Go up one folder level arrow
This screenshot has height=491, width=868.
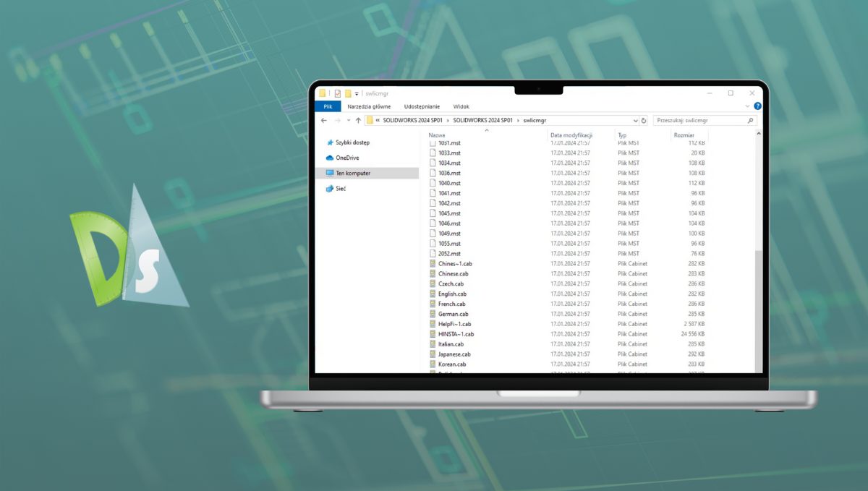(358, 121)
